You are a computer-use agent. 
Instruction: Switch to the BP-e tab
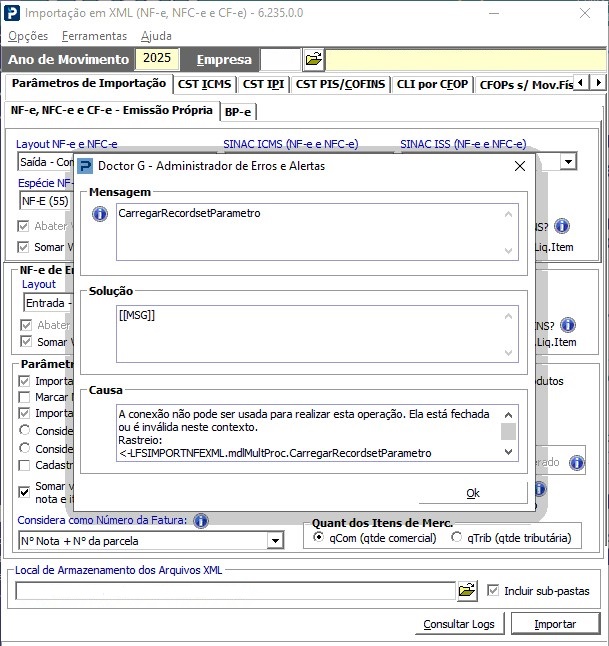pyautogui.click(x=238, y=111)
